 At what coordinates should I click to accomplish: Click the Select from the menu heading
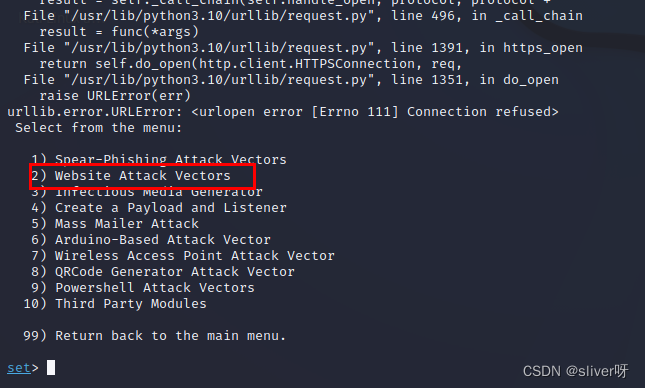(x=99, y=128)
